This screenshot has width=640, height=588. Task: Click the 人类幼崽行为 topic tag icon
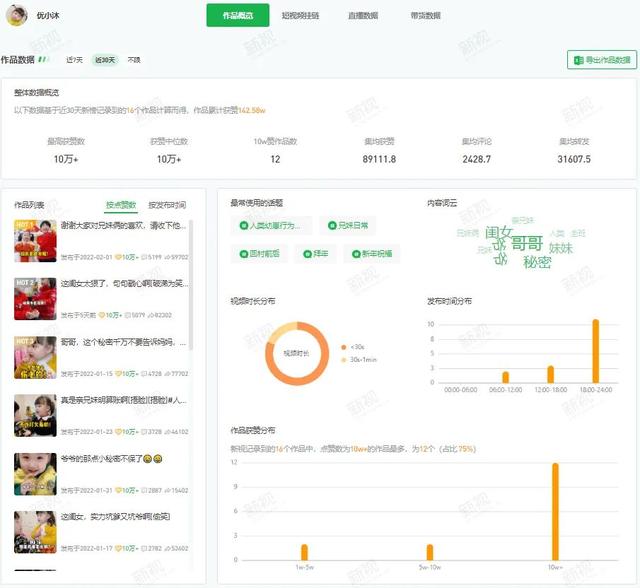click(244, 225)
